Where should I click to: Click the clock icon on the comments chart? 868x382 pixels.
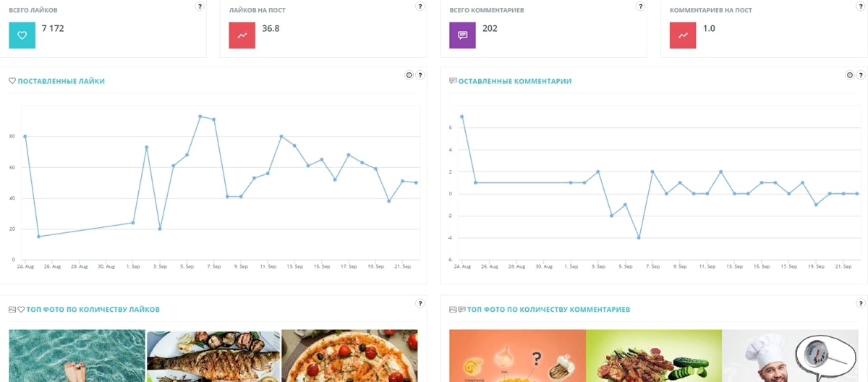(850, 75)
